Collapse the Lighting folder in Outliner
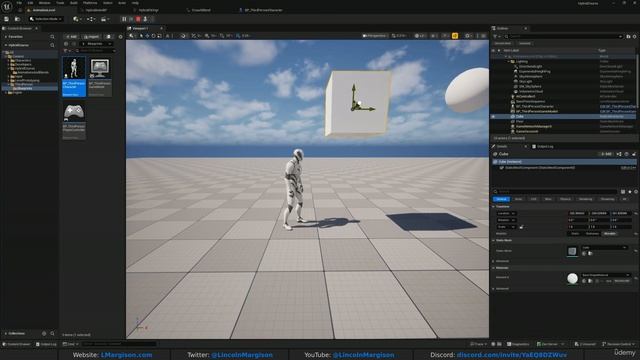Image resolution: width=640 pixels, height=360 pixels. 509,61
